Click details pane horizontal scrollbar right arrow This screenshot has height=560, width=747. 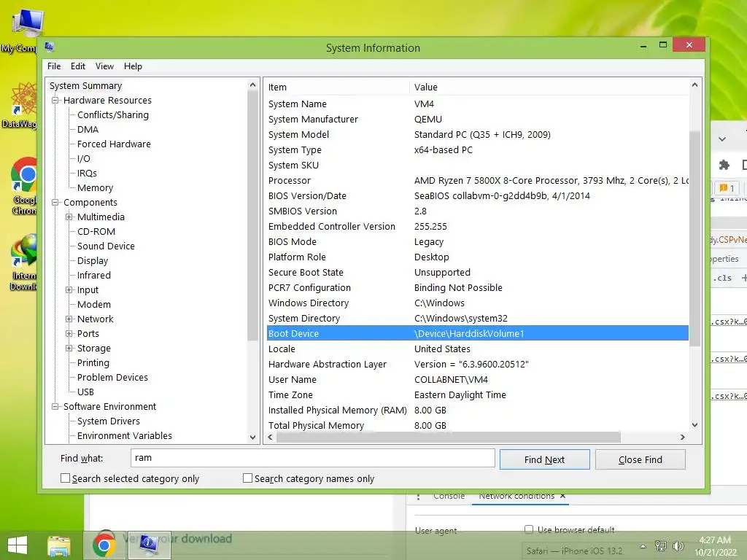click(682, 437)
